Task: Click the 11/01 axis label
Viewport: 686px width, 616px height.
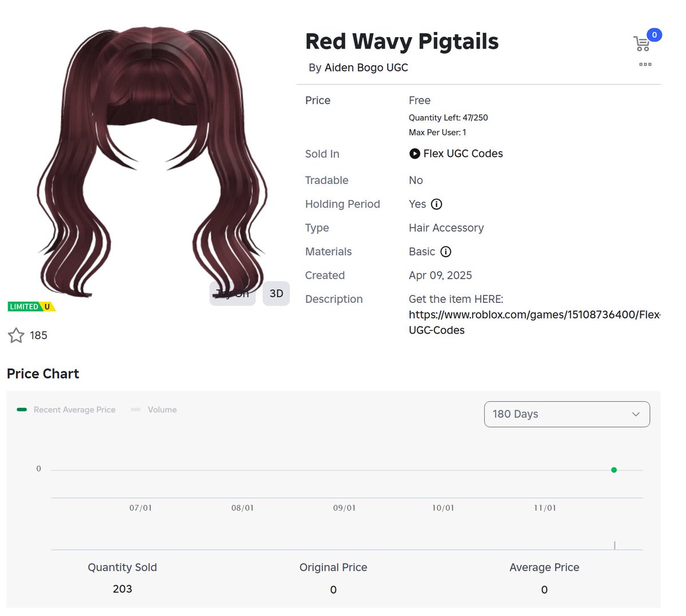Action: click(545, 508)
